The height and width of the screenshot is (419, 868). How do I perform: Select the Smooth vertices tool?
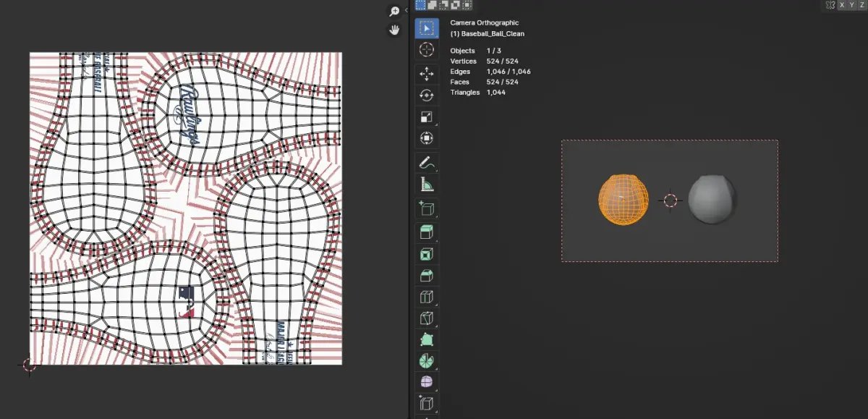[426, 382]
